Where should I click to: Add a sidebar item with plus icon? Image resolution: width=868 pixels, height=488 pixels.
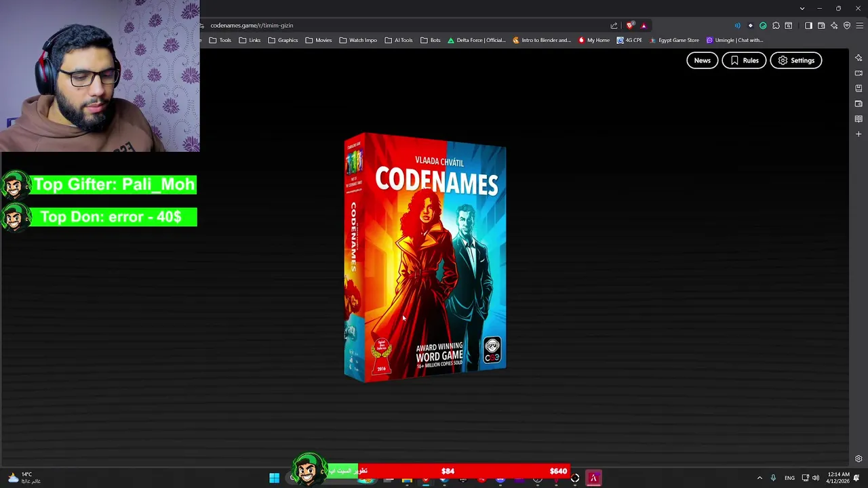click(859, 134)
